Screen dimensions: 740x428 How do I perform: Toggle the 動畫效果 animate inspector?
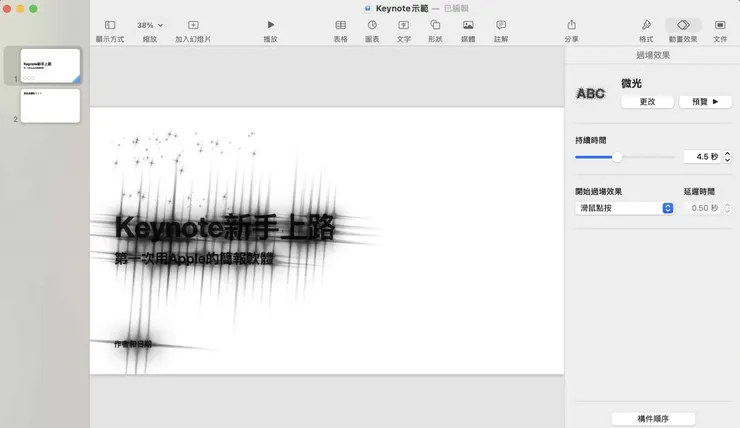683,31
